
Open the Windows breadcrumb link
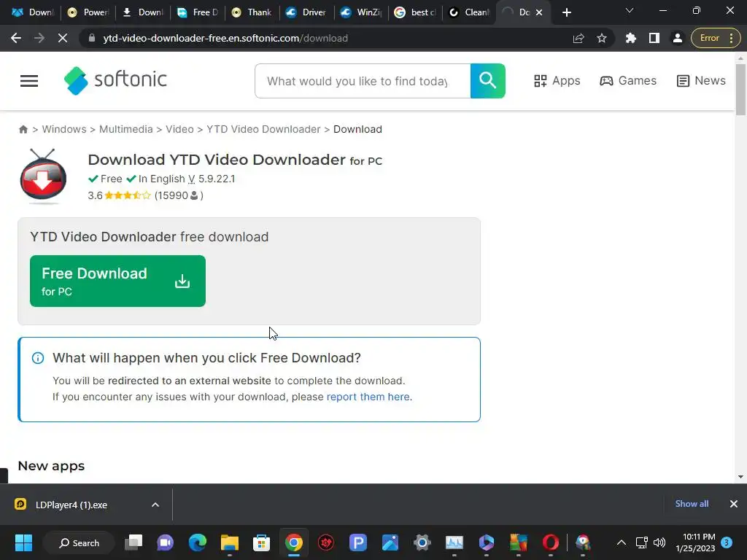point(64,130)
